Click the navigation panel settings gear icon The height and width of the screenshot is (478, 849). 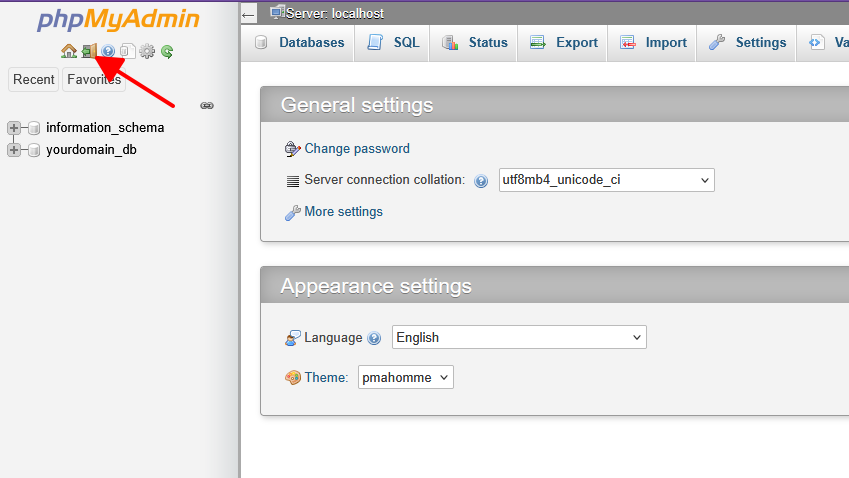tap(147, 51)
